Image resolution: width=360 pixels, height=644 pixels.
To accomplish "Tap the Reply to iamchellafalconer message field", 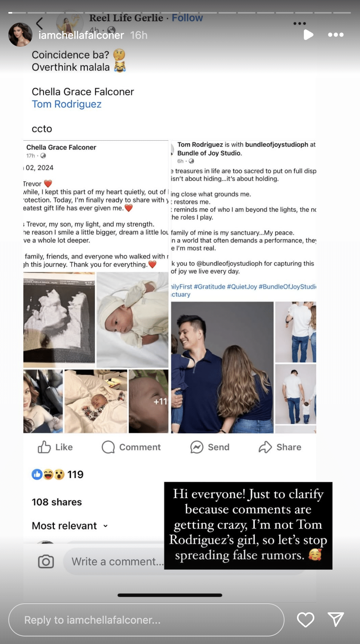I will click(x=146, y=620).
